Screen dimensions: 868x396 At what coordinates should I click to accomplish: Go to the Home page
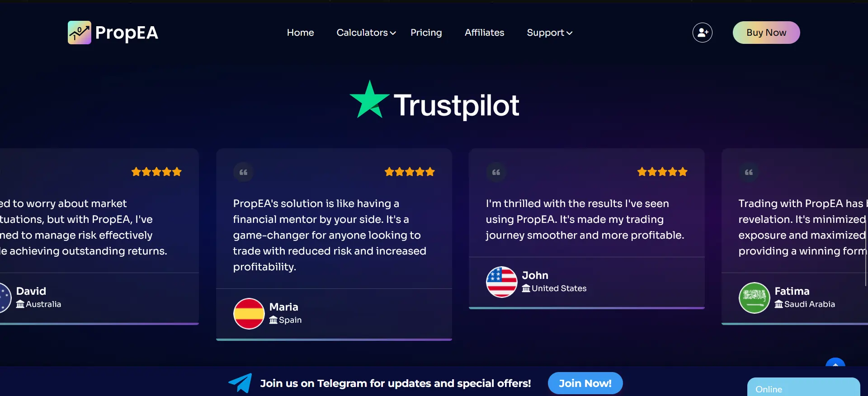click(300, 33)
